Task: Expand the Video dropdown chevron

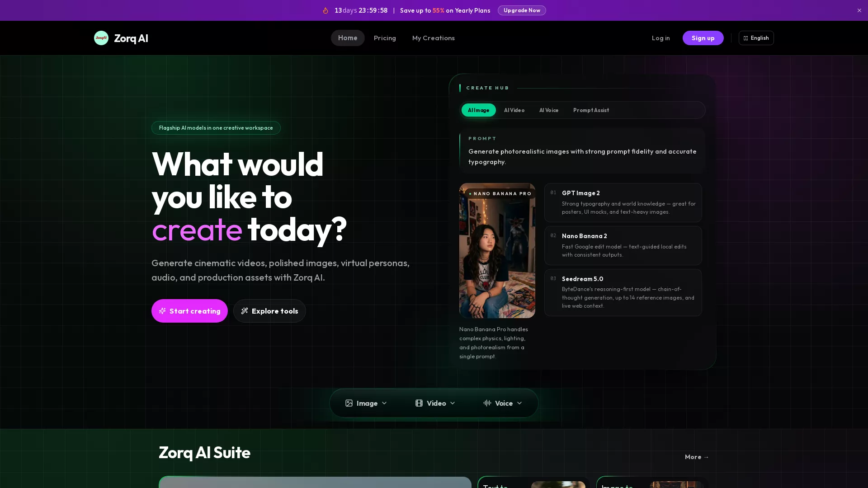Action: pos(453,403)
